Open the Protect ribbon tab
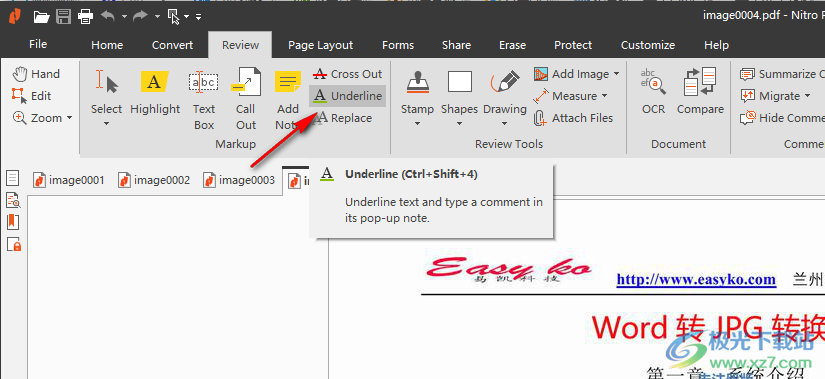825x379 pixels. (x=573, y=45)
